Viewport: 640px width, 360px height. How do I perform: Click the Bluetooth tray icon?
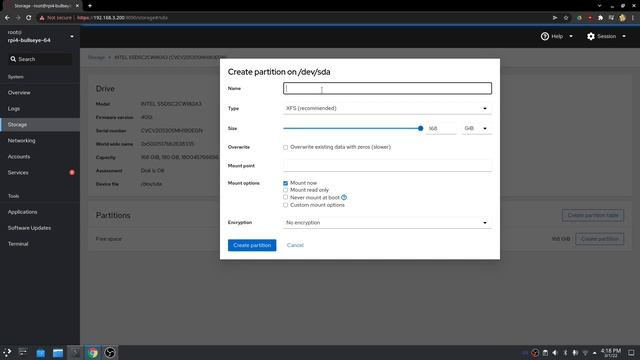[x=565, y=353]
